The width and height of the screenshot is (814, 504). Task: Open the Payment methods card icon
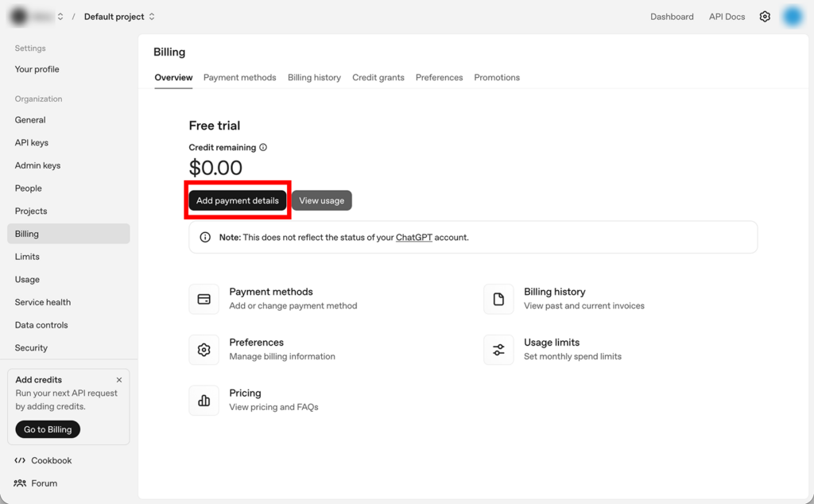tap(204, 298)
